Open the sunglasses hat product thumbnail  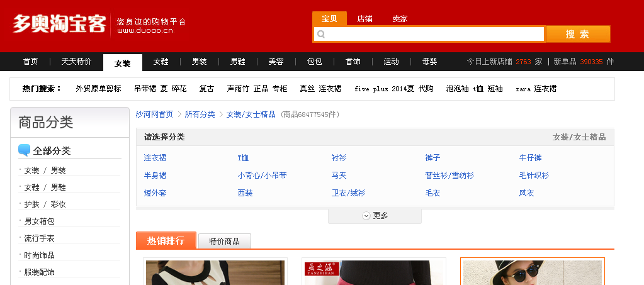pos(532,272)
